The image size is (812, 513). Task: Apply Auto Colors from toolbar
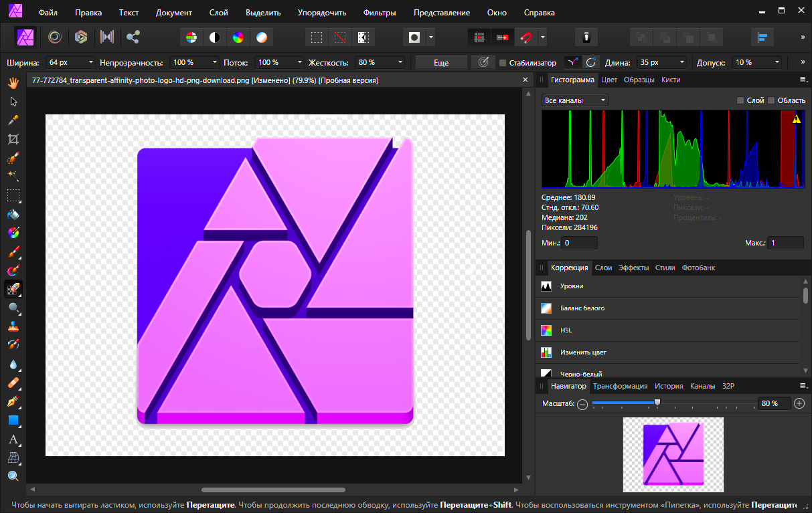coord(238,37)
